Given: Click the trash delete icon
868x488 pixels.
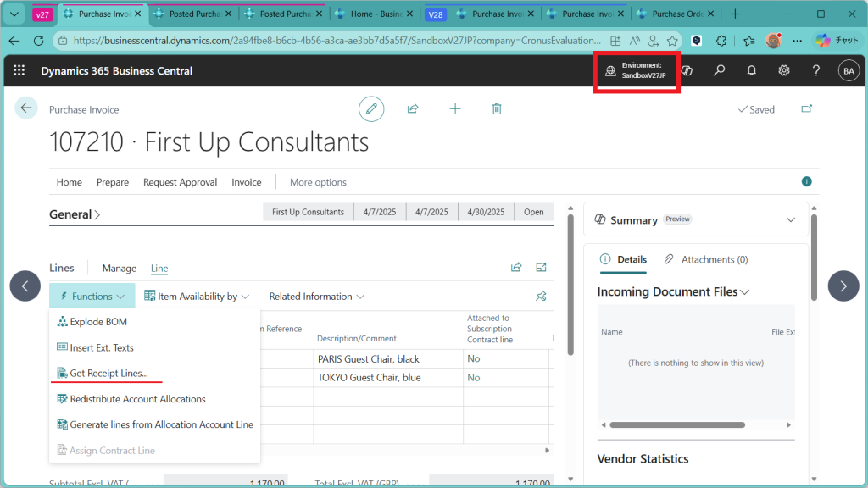Looking at the screenshot, I should (497, 109).
